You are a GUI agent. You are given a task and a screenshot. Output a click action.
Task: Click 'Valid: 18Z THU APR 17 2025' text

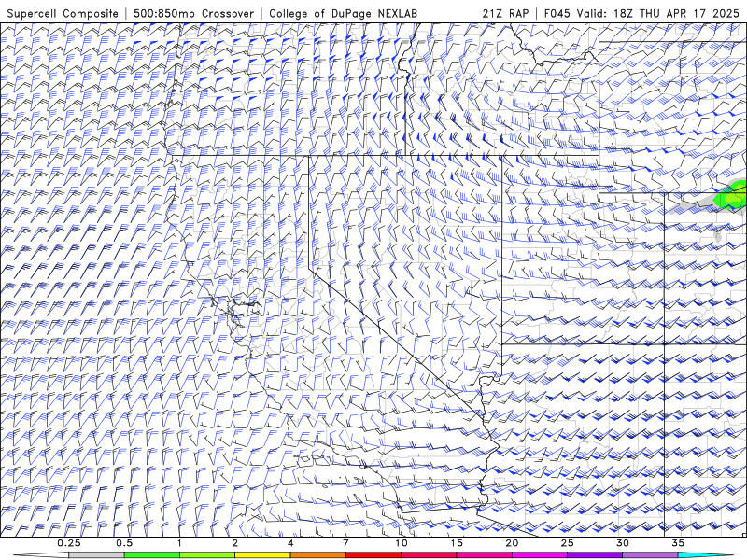(x=658, y=13)
